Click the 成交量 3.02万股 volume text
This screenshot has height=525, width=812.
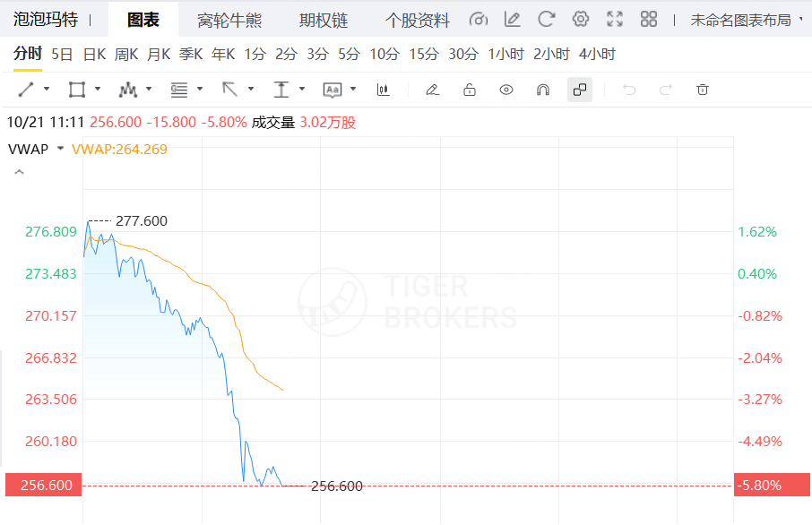pyautogui.click(x=304, y=123)
